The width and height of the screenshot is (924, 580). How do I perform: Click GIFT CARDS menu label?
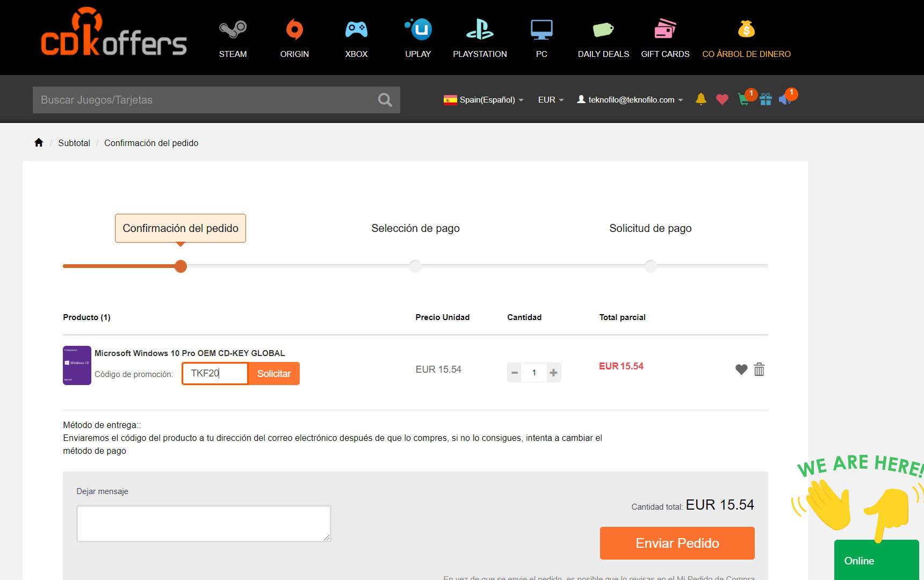tap(665, 54)
